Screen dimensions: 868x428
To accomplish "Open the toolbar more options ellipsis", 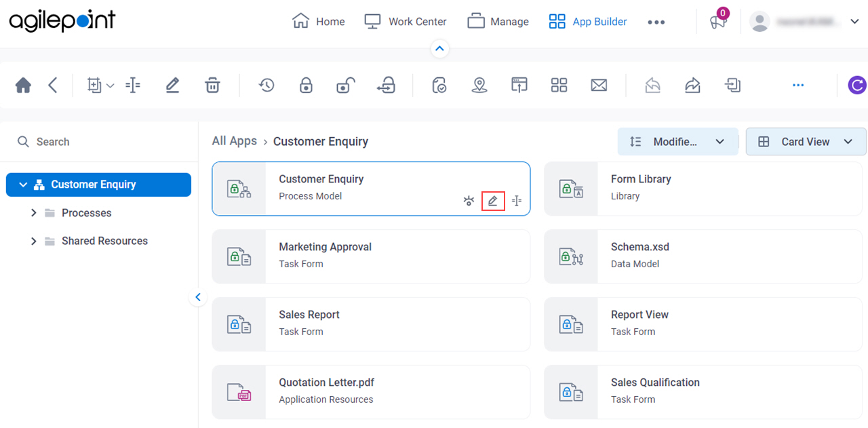I will point(798,85).
